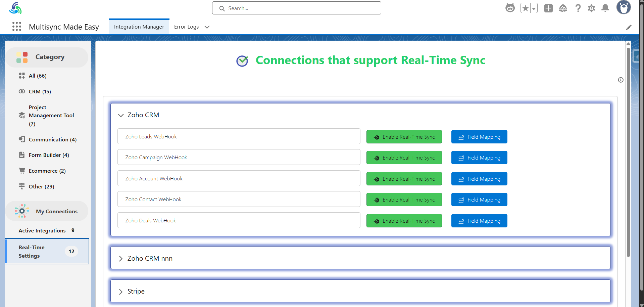The width and height of the screenshot is (644, 307).
Task: Select the All (66) category
Action: tap(38, 76)
